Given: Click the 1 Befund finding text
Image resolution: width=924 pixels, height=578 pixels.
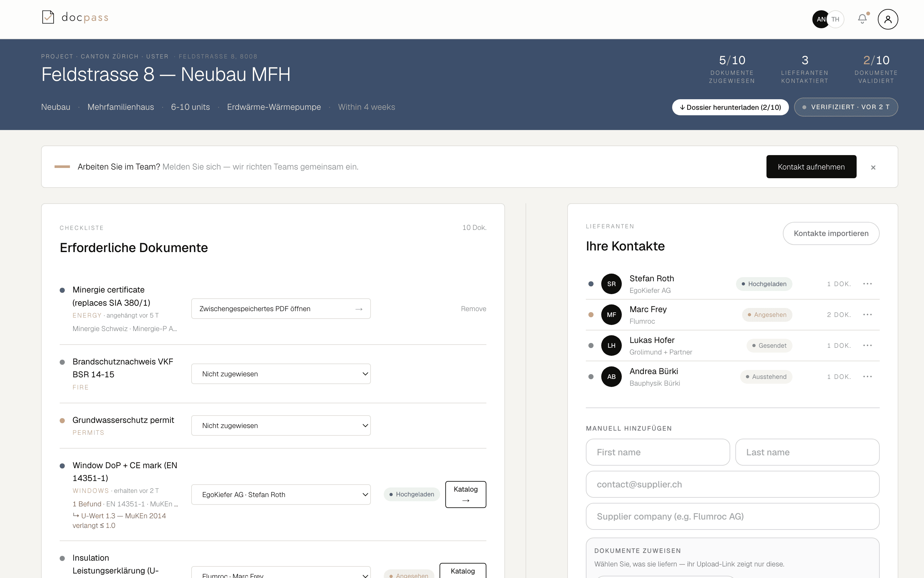Looking at the screenshot, I should click(x=87, y=504).
